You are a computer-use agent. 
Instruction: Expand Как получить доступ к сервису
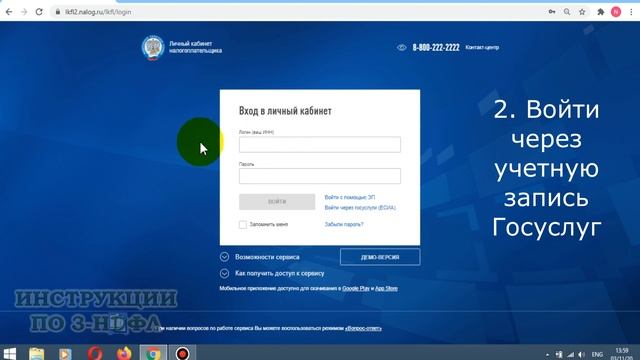coord(280,273)
